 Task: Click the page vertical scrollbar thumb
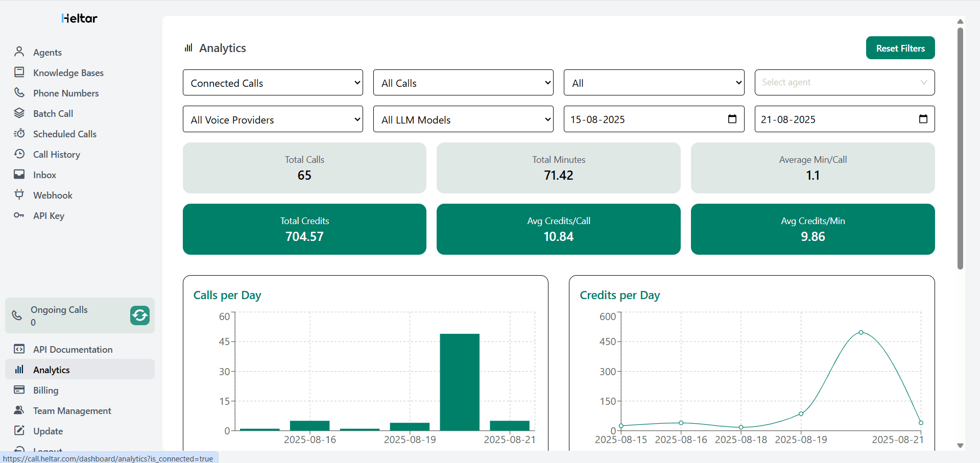[960, 148]
